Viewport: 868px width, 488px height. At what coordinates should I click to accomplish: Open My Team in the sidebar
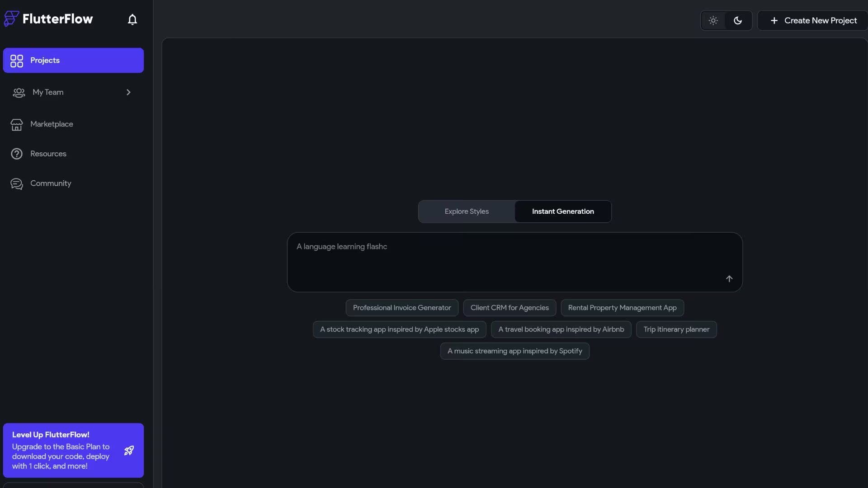coord(73,92)
